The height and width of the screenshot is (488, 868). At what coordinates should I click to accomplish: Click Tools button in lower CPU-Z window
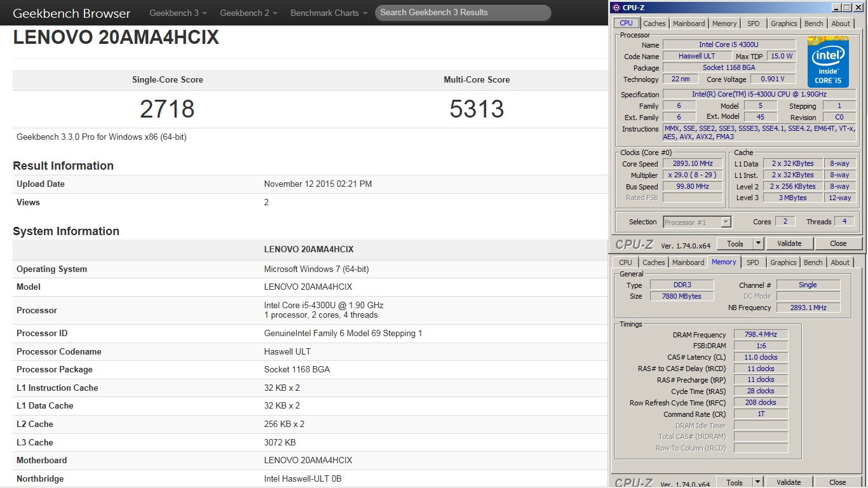tap(735, 482)
